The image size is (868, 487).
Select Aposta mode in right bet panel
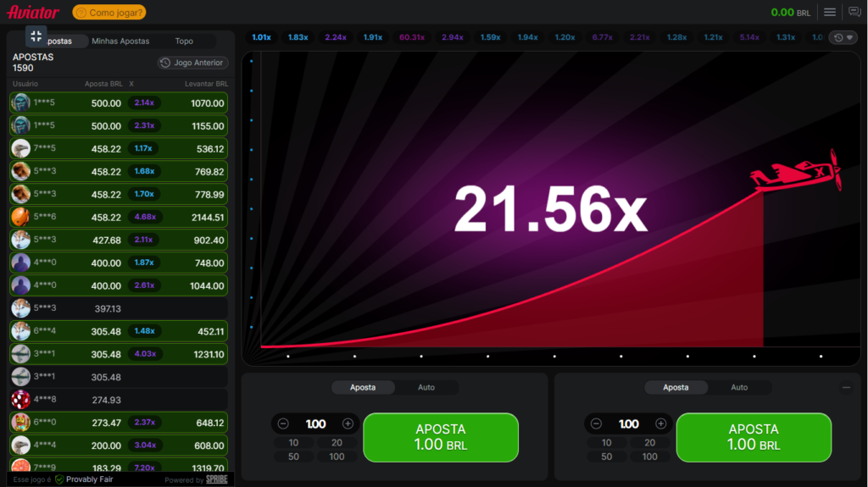[676, 387]
